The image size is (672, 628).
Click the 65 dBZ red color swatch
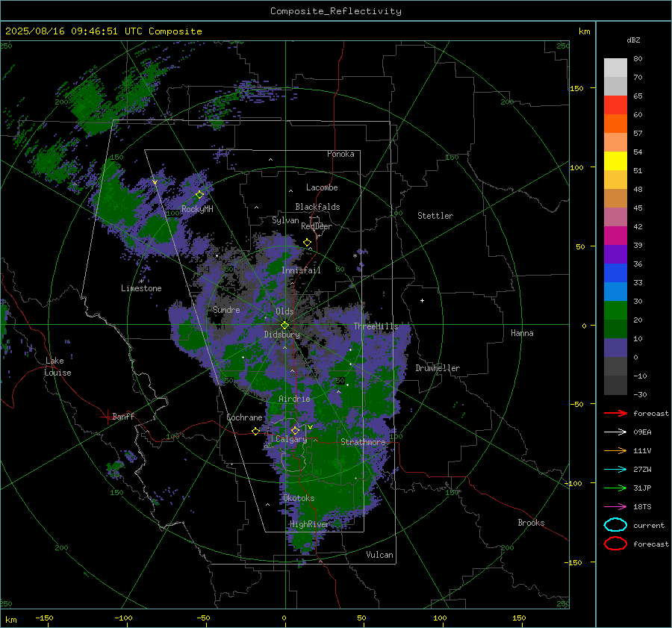tap(615, 105)
